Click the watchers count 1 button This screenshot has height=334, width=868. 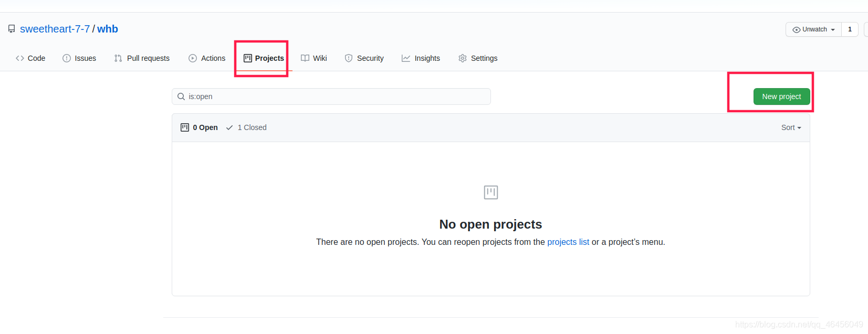850,29
